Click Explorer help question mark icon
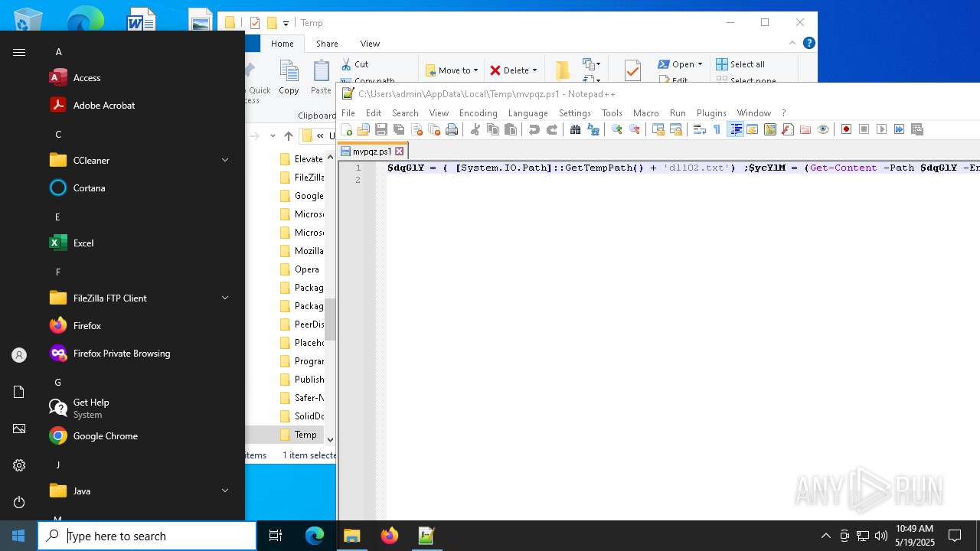Viewport: 980px width, 551px height. [x=808, y=43]
